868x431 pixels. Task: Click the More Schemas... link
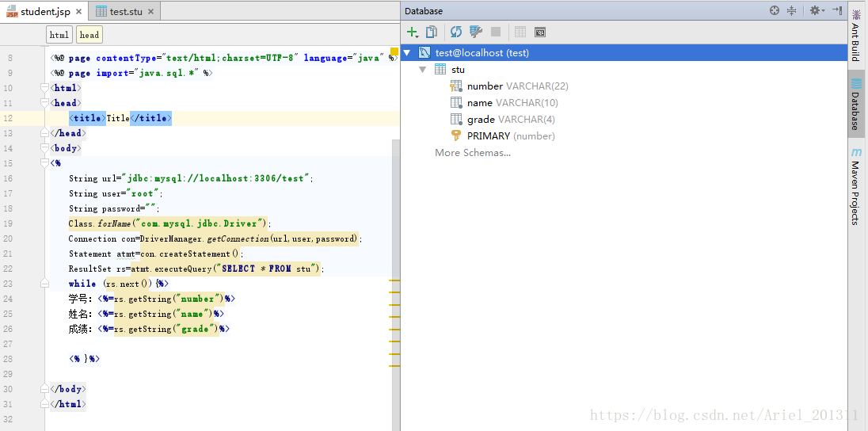473,153
